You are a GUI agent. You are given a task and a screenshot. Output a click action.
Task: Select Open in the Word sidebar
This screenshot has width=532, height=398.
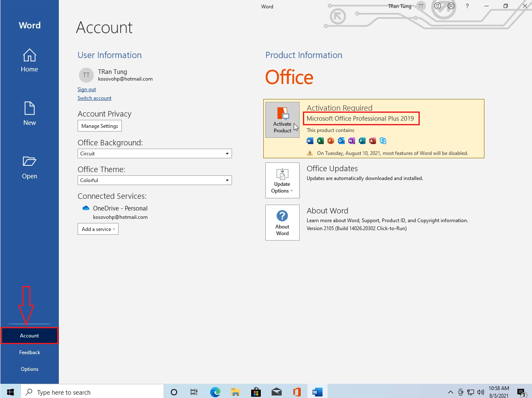pyautogui.click(x=29, y=167)
